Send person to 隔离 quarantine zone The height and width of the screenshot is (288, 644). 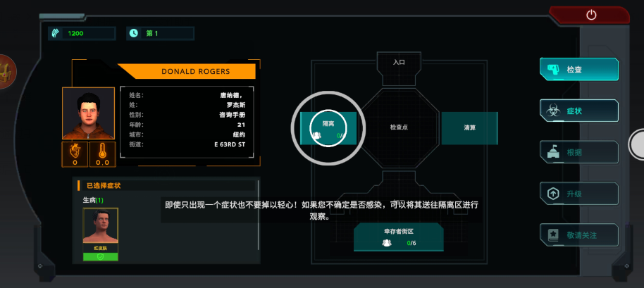(x=328, y=128)
